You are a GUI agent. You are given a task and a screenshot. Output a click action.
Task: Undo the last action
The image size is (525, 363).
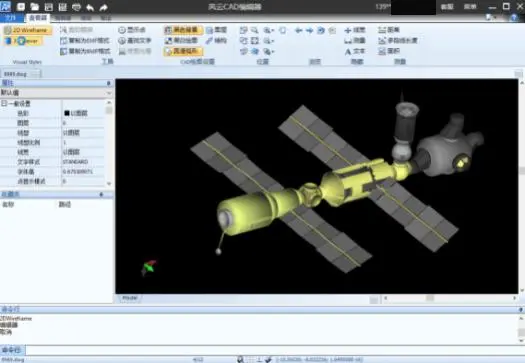point(90,7)
